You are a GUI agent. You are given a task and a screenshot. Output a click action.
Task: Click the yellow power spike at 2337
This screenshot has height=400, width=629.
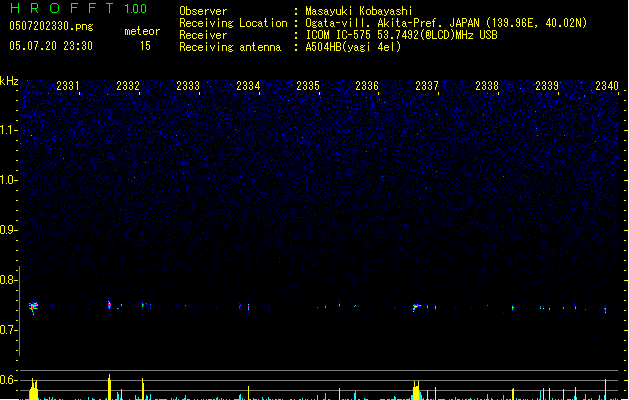416,390
